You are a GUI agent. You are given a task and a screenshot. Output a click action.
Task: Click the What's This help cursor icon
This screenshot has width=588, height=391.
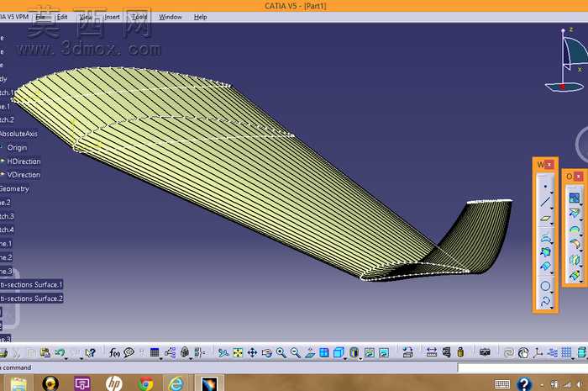coord(91,352)
